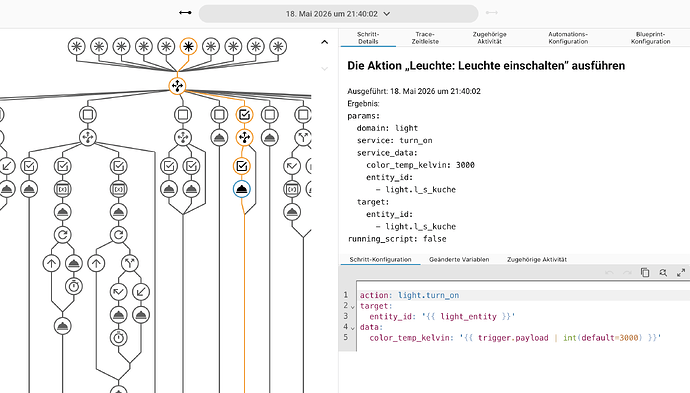Screen dimensions: 690x393
Task: Open find and replace in the code editor
Action: (663, 273)
